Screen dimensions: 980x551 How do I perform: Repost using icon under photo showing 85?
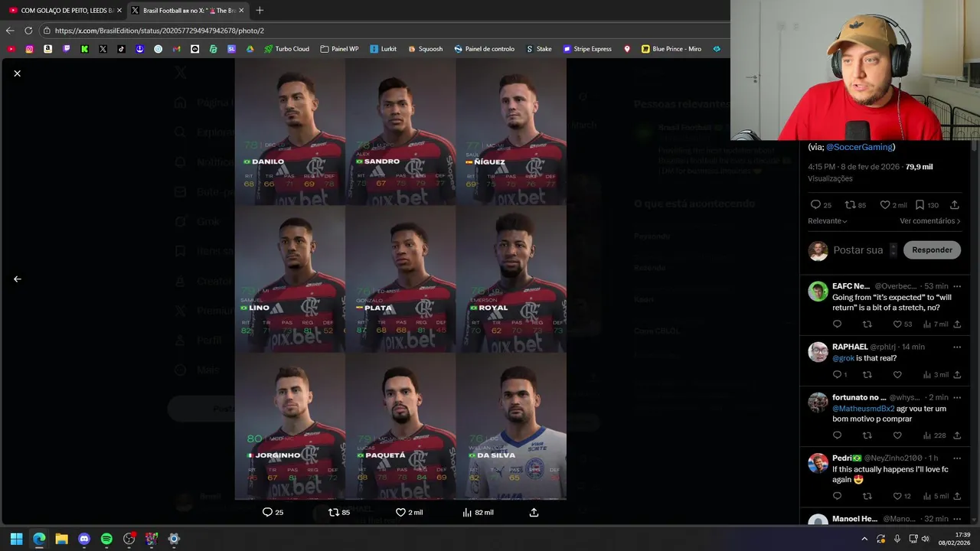tap(339, 512)
